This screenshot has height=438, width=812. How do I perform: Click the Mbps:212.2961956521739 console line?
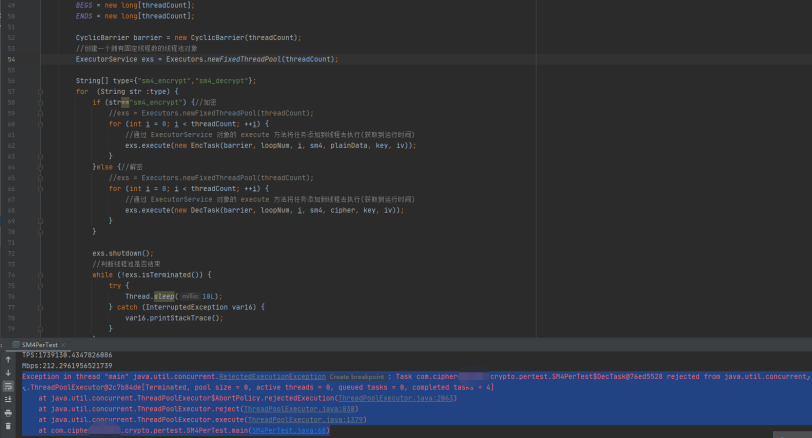[x=67, y=366]
